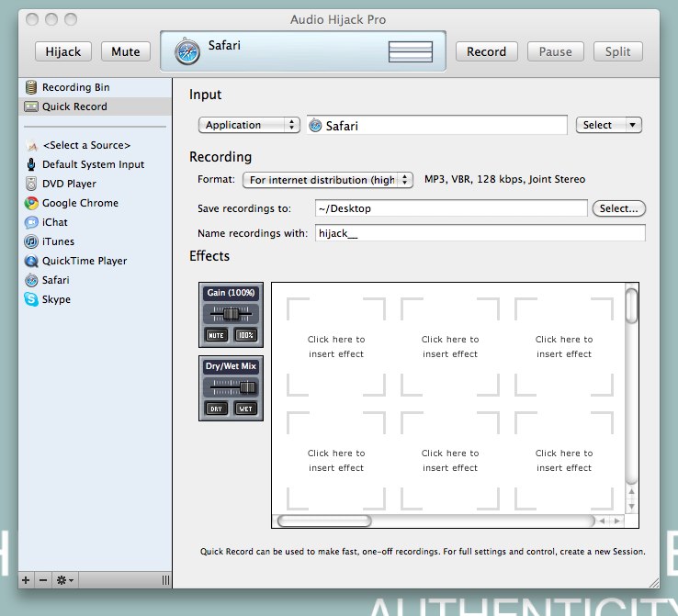This screenshot has height=616, width=678.
Task: Insert effect in bottom-middle effect slot
Action: pyautogui.click(x=450, y=461)
